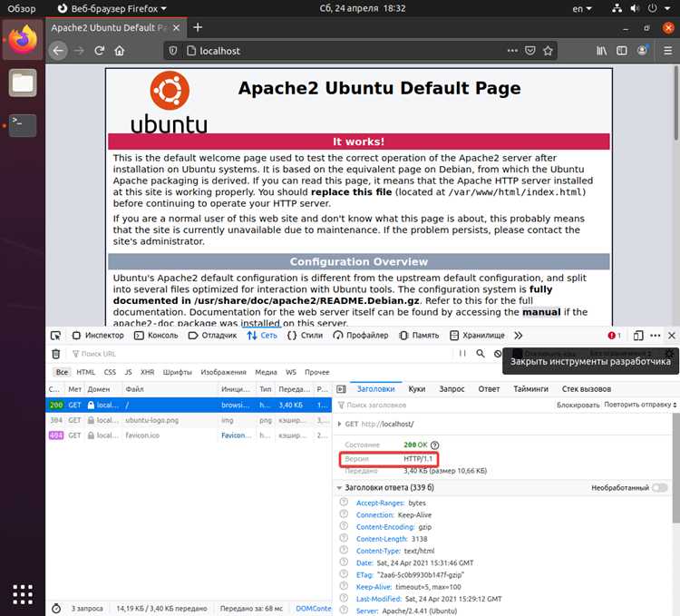The height and width of the screenshot is (616, 680).
Task: Open a new browser tab with plus
Action: coord(198,27)
